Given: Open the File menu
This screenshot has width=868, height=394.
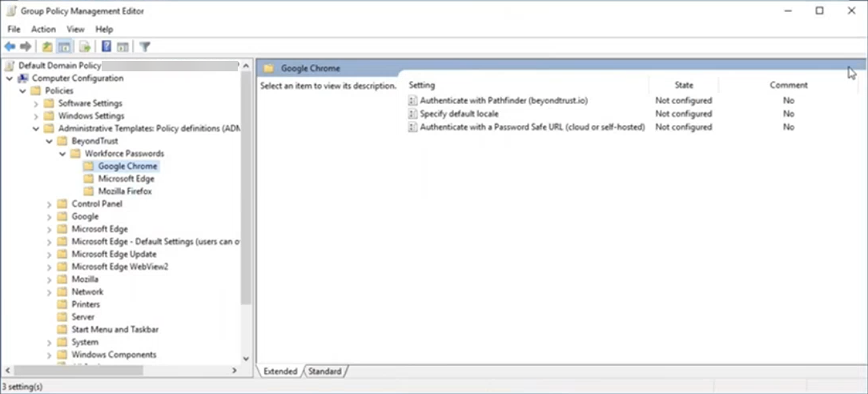Looking at the screenshot, I should (14, 30).
